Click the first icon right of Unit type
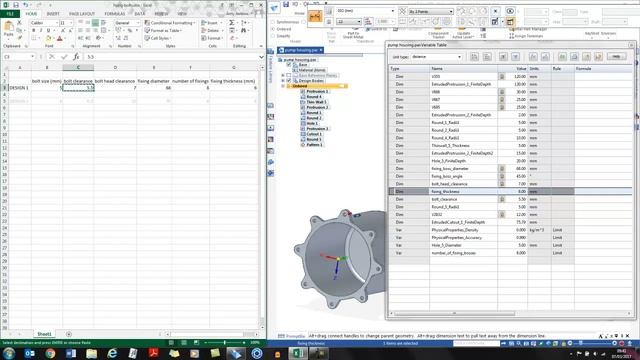Image resolution: width=640 pixels, height=360 pixels. pyautogui.click(x=474, y=57)
